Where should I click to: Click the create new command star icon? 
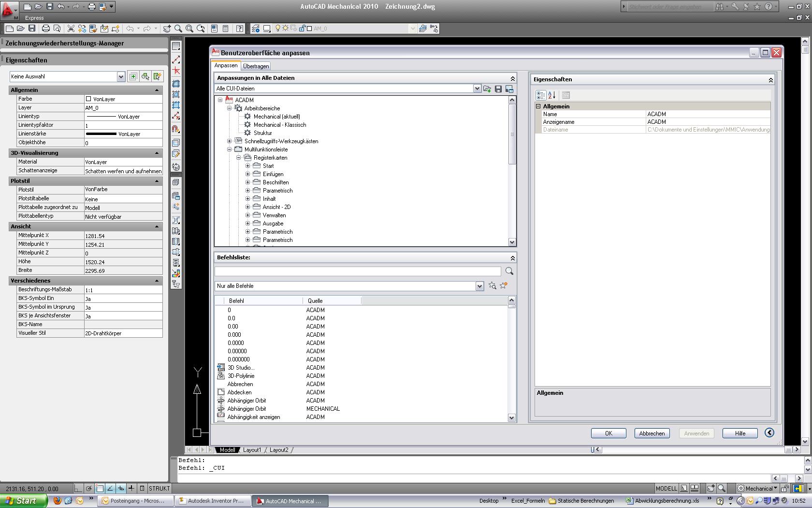504,286
